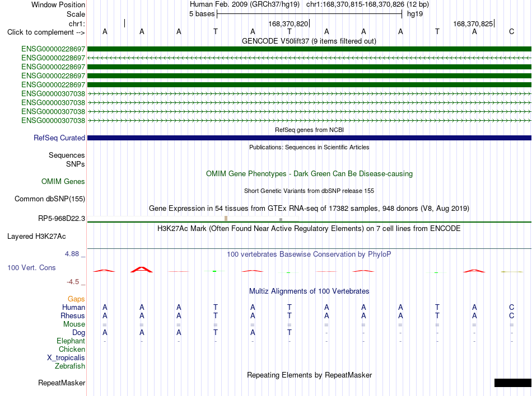This screenshot has width=532, height=396.
Task: Click the '5 bases' scale bar label
Action: (202, 14)
